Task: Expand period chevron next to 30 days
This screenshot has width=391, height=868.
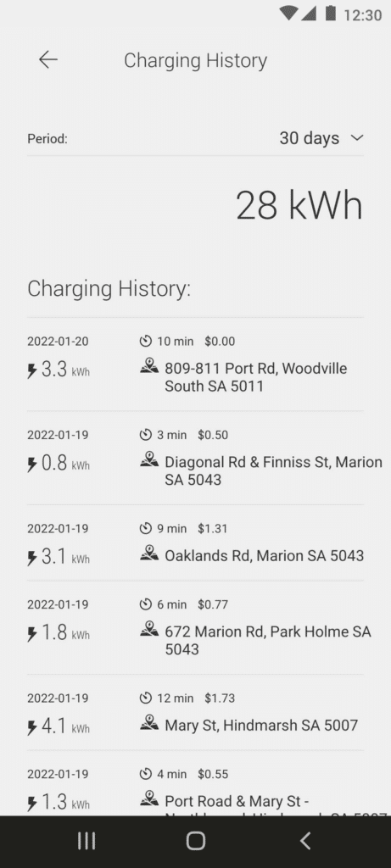Action: (357, 138)
